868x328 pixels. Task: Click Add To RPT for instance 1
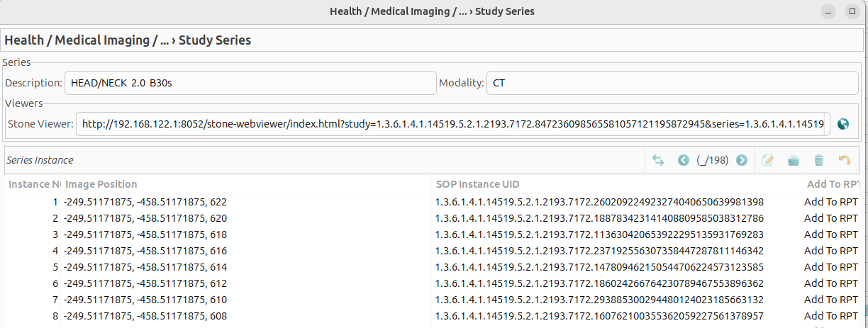pyautogui.click(x=831, y=202)
